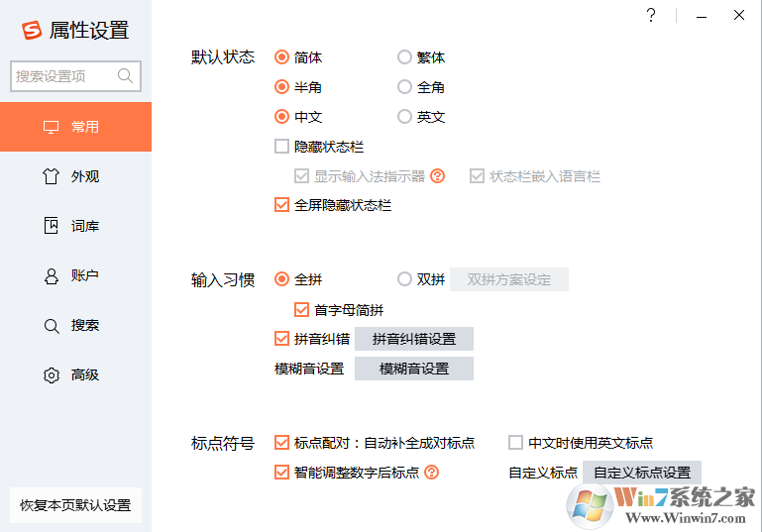762x532 pixels.
Task: Enable the 隐藏状态栏 checkbox
Action: 281,147
